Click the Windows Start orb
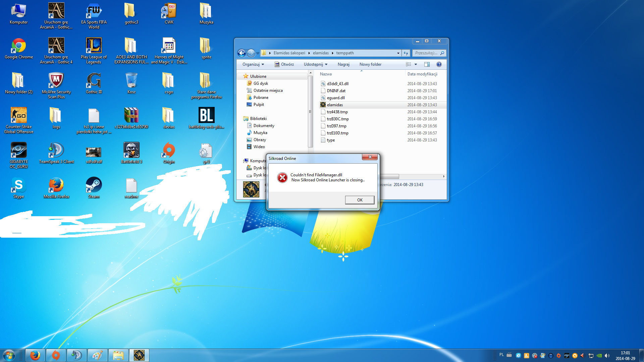644x362 pixels. 9,355
